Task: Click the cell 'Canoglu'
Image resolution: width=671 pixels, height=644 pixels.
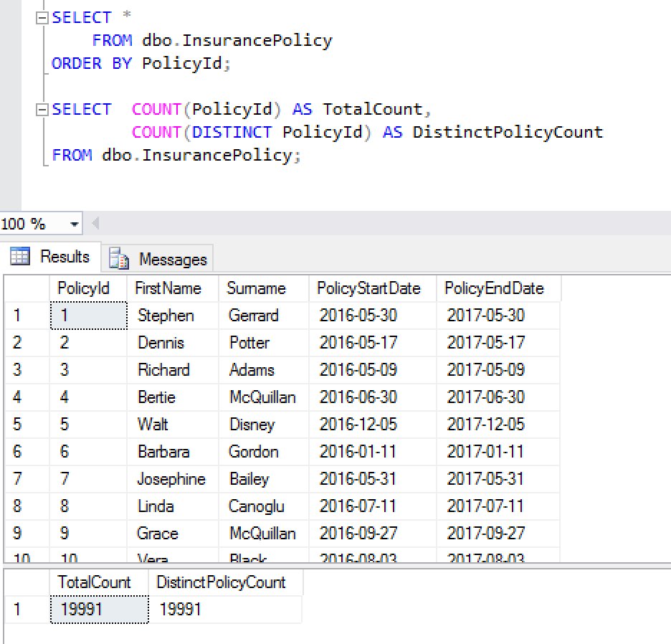Action: pyautogui.click(x=264, y=506)
